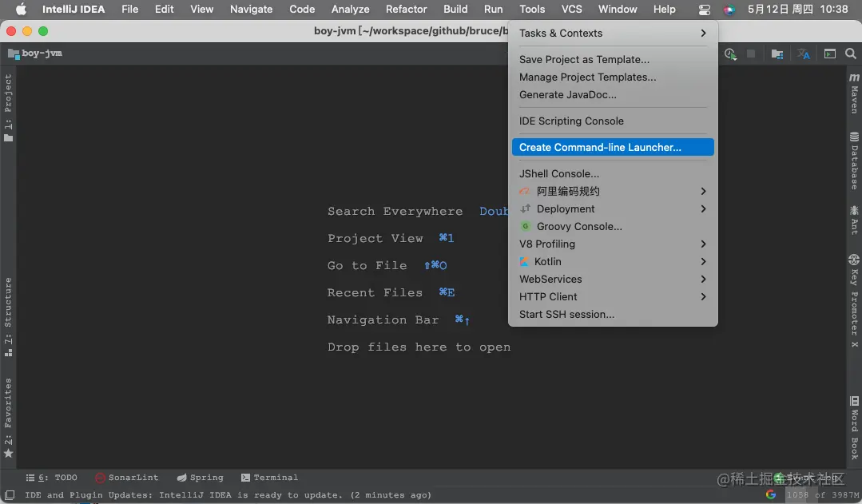Open the Run menu
The width and height of the screenshot is (862, 504).
tap(493, 10)
